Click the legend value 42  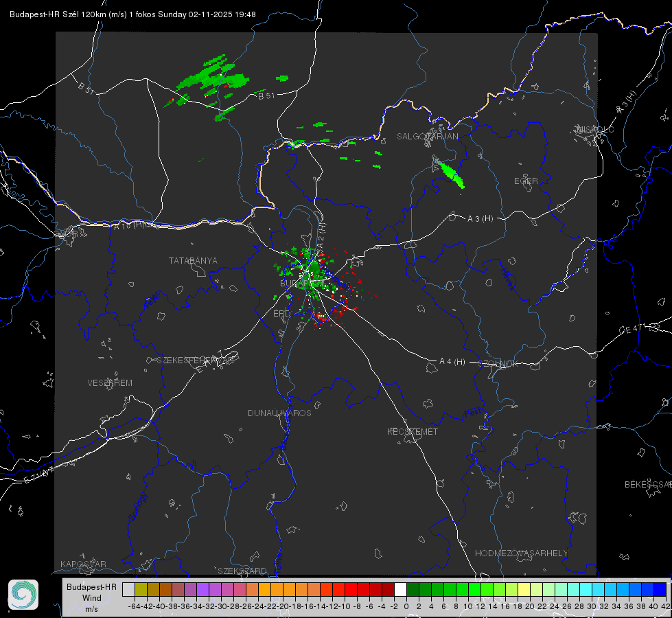pos(666,606)
